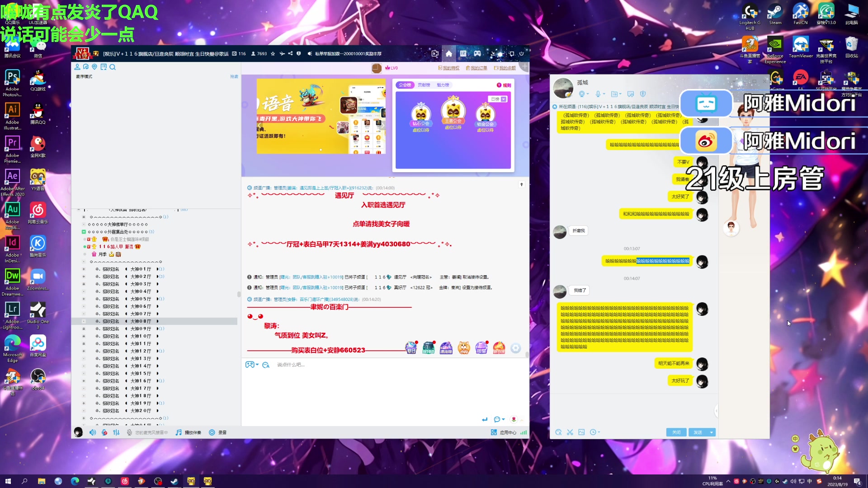Viewport: 868px width, 488px height.
Task: Click the favorite star icon in channel title
Action: pos(273,54)
